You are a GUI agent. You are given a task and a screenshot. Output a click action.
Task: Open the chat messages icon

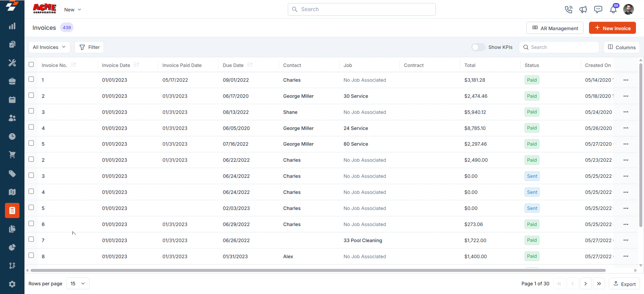tap(598, 9)
